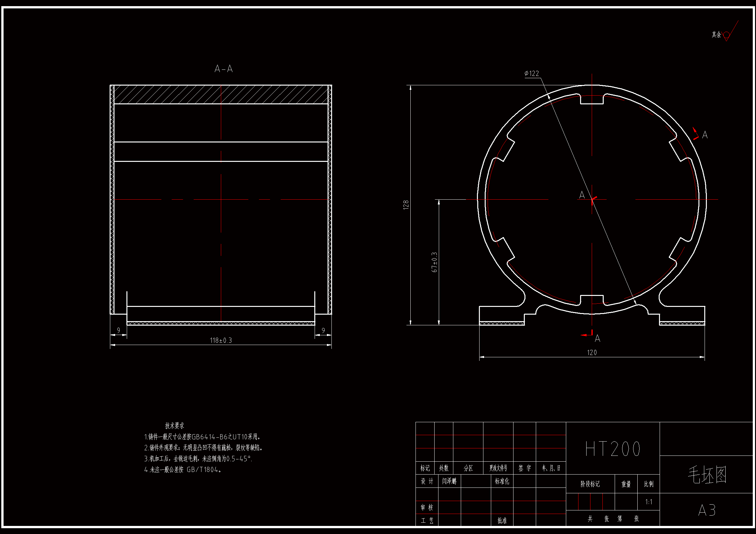Select the A3 sheet size text
This screenshot has width=756, height=534.
pos(707,510)
